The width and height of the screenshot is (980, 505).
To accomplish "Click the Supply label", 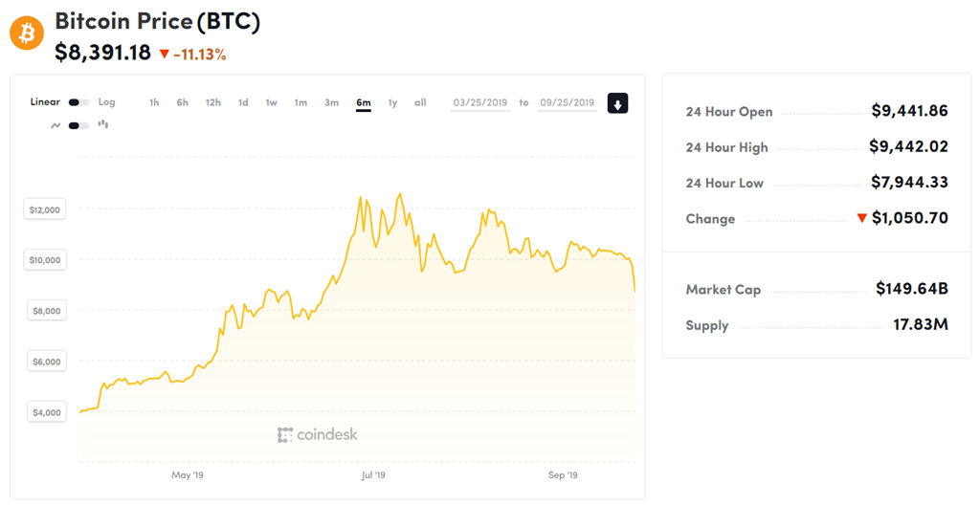I will [707, 325].
